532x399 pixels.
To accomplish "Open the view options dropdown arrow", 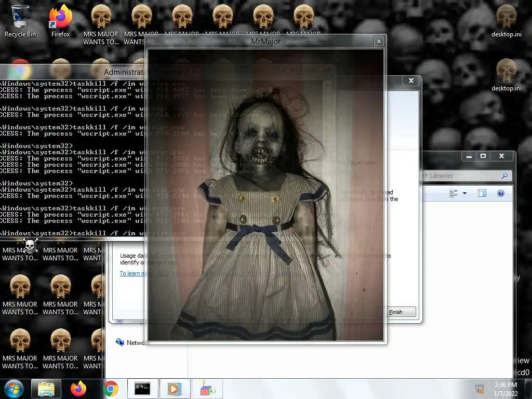I will (x=465, y=193).
